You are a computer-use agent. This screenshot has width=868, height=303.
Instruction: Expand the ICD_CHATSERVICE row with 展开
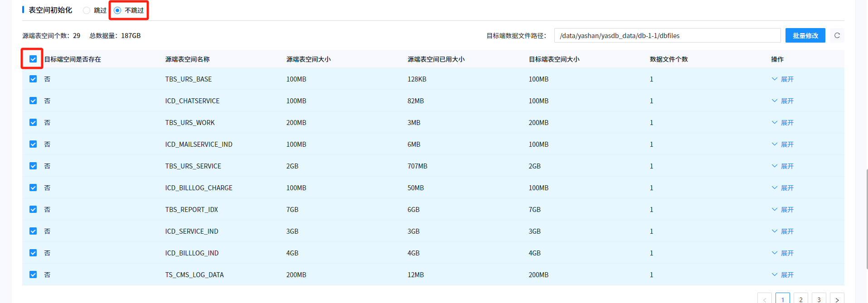tap(783, 101)
